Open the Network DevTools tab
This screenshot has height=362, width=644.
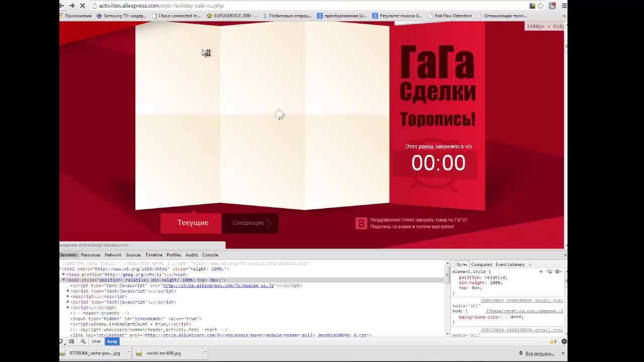pyautogui.click(x=113, y=255)
